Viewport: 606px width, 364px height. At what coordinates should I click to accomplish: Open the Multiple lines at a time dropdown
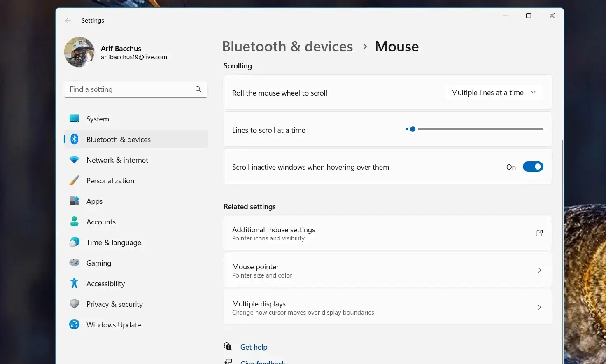494,93
